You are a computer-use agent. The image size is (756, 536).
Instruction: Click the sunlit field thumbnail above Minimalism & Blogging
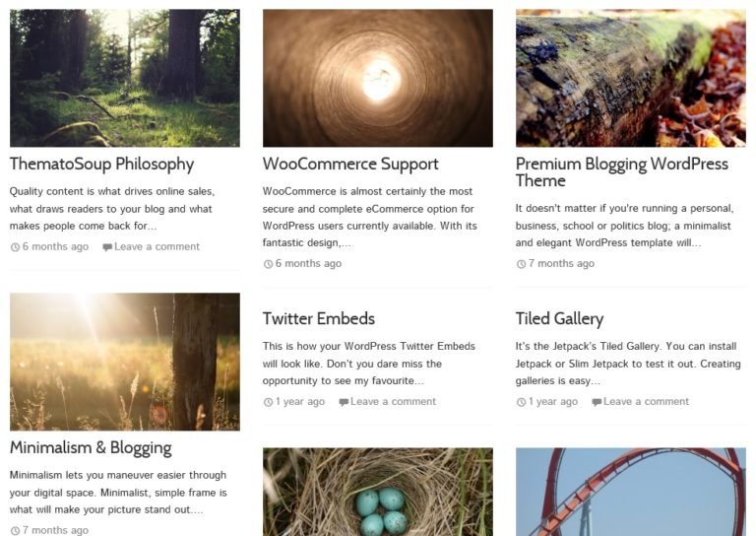(x=125, y=362)
